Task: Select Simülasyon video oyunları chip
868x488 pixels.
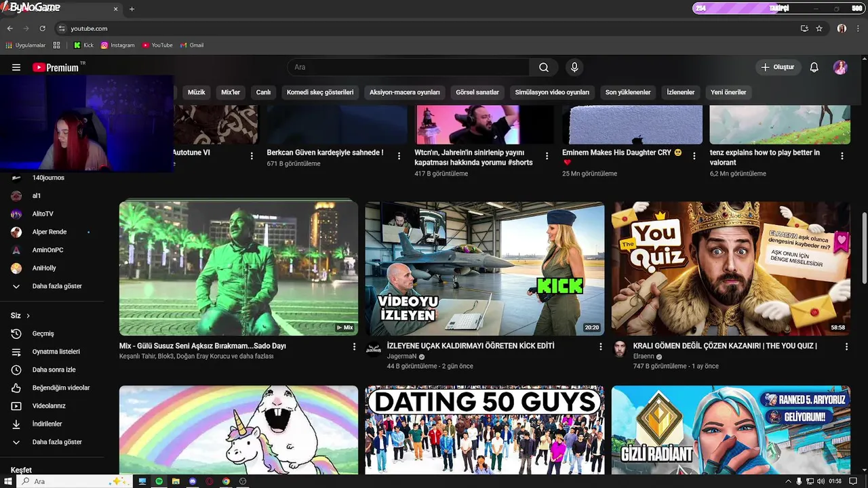Action: tap(552, 92)
